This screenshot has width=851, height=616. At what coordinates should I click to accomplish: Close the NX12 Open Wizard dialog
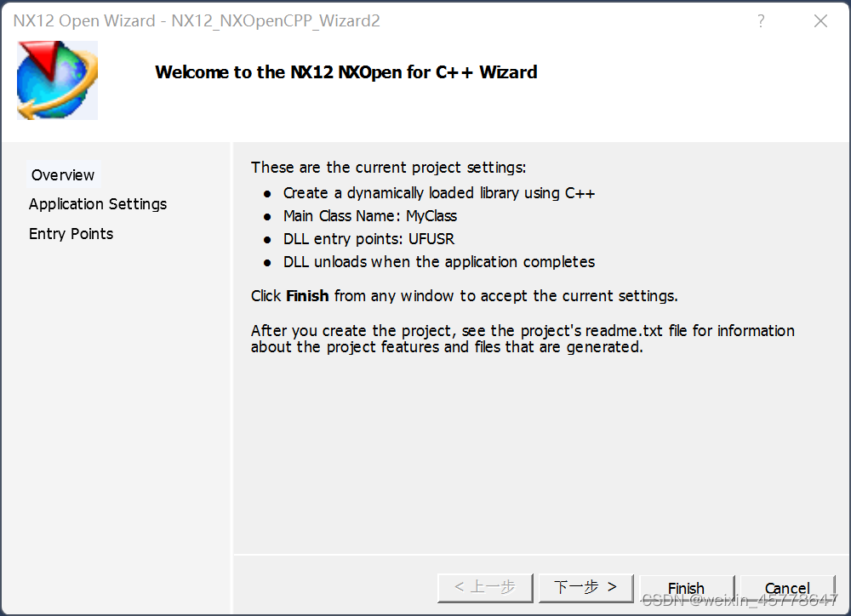coord(820,20)
